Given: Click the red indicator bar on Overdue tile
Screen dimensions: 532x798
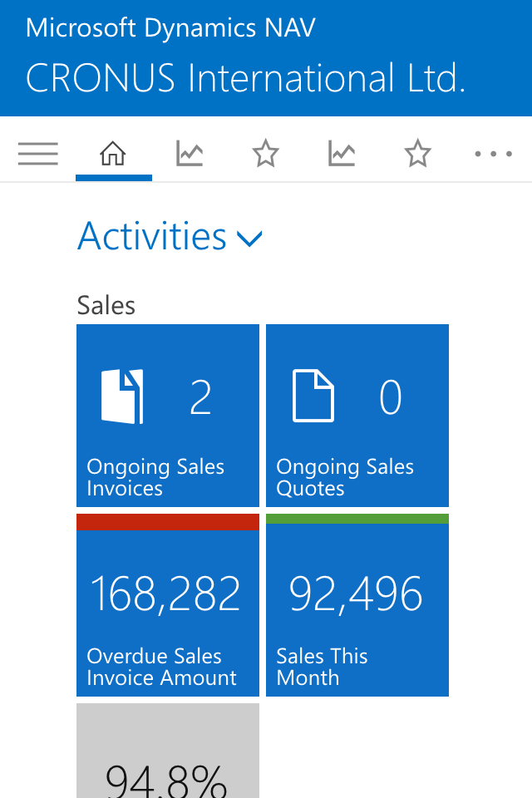Looking at the screenshot, I should tap(167, 522).
